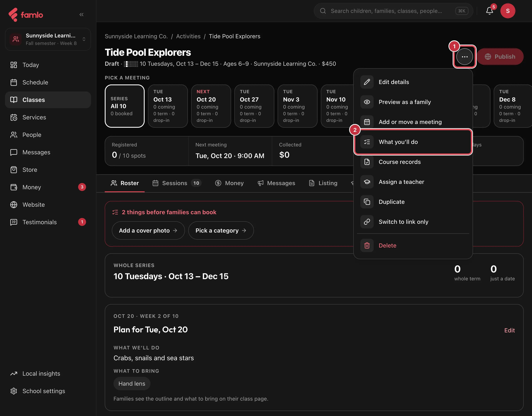The width and height of the screenshot is (532, 416).
Task: Click the search field for children, families
Action: [393, 11]
